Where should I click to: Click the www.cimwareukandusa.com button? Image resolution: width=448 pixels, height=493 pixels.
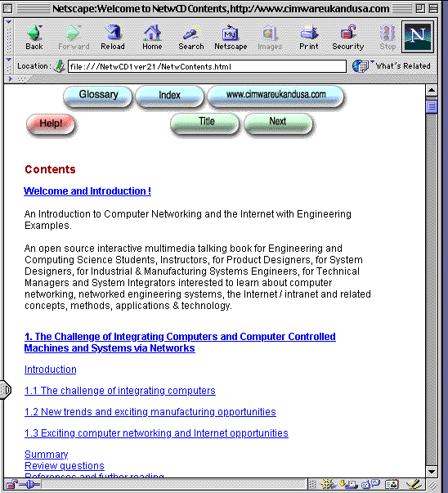tap(276, 96)
